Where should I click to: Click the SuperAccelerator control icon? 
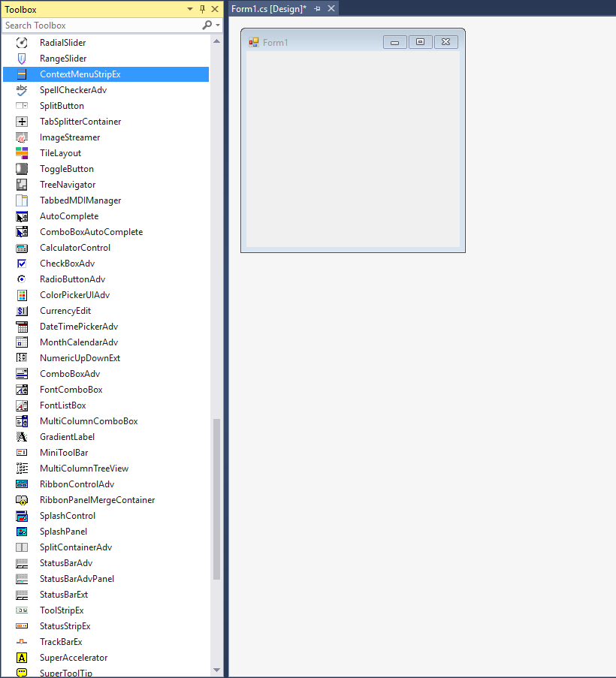click(21, 657)
